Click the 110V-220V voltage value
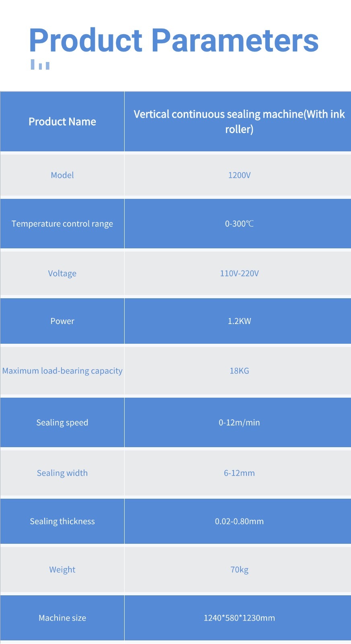 coord(239,273)
